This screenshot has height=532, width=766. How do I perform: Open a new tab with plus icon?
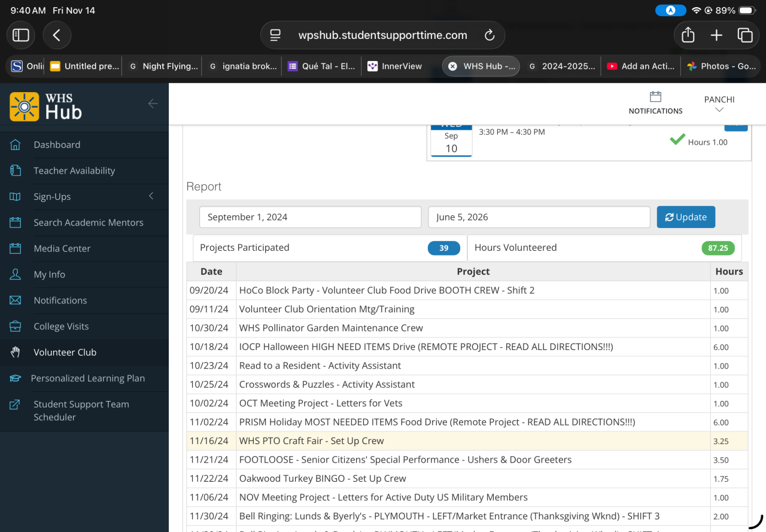[716, 35]
